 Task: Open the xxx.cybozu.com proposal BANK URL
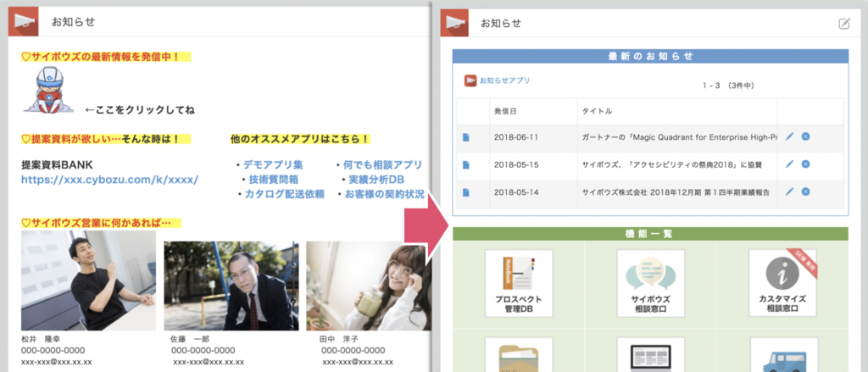click(109, 180)
